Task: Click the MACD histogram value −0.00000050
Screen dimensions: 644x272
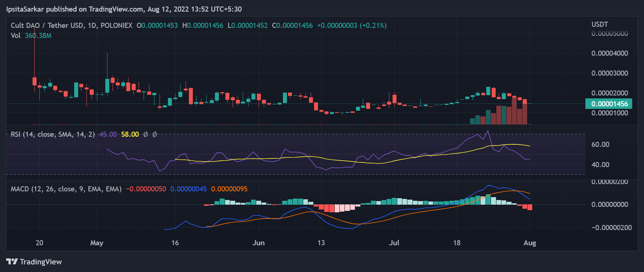Action: point(146,189)
